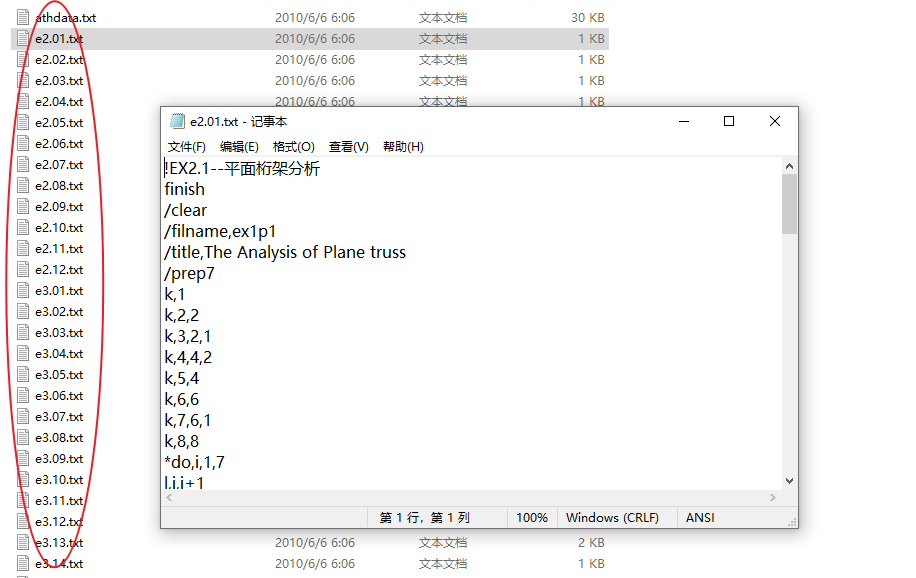Screen dimensions: 916x578
Task: Place cursor on the /filname,ex1p1 line
Action: 220,231
